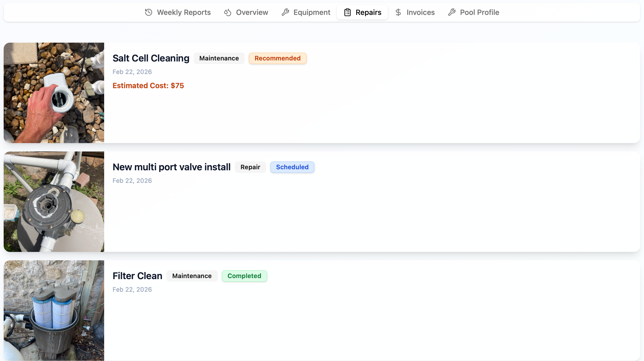Click the wrench icon next to Equipment
Image resolution: width=644 pixels, height=361 pixels.
(x=285, y=12)
